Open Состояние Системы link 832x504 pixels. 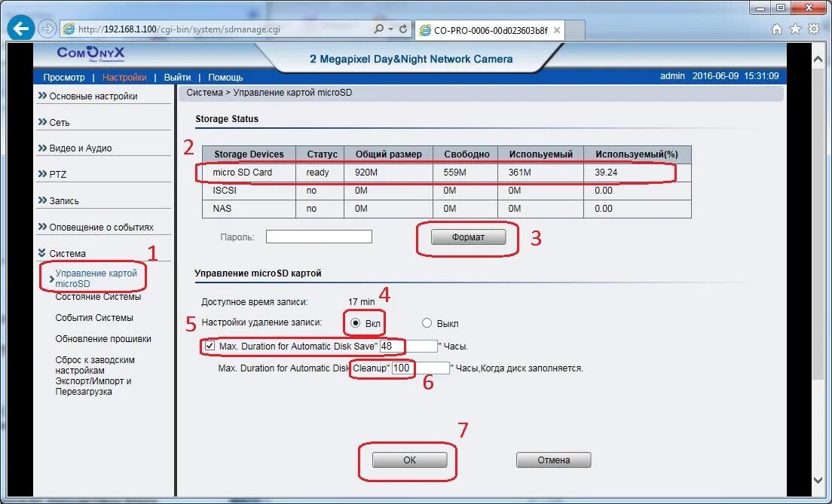tap(98, 297)
